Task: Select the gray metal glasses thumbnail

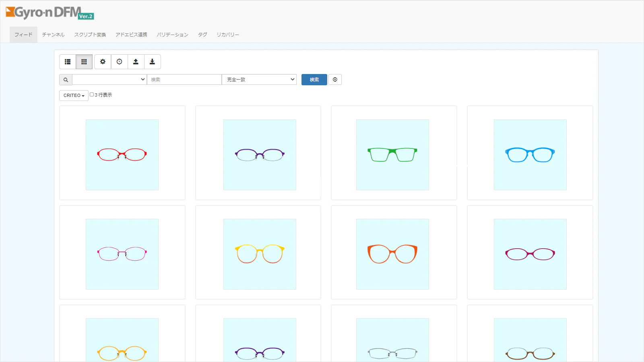Action: (x=392, y=340)
